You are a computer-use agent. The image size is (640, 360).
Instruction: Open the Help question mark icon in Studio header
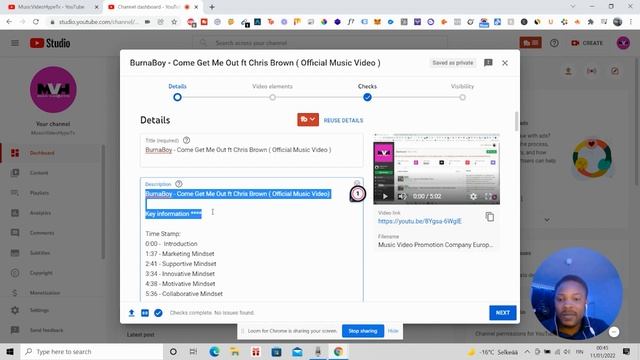[554, 43]
